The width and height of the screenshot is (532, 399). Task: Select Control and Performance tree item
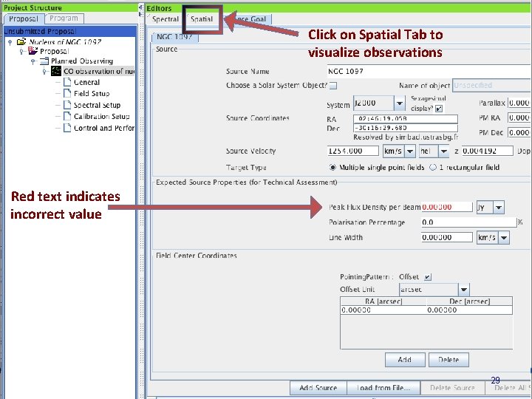[x=104, y=128]
